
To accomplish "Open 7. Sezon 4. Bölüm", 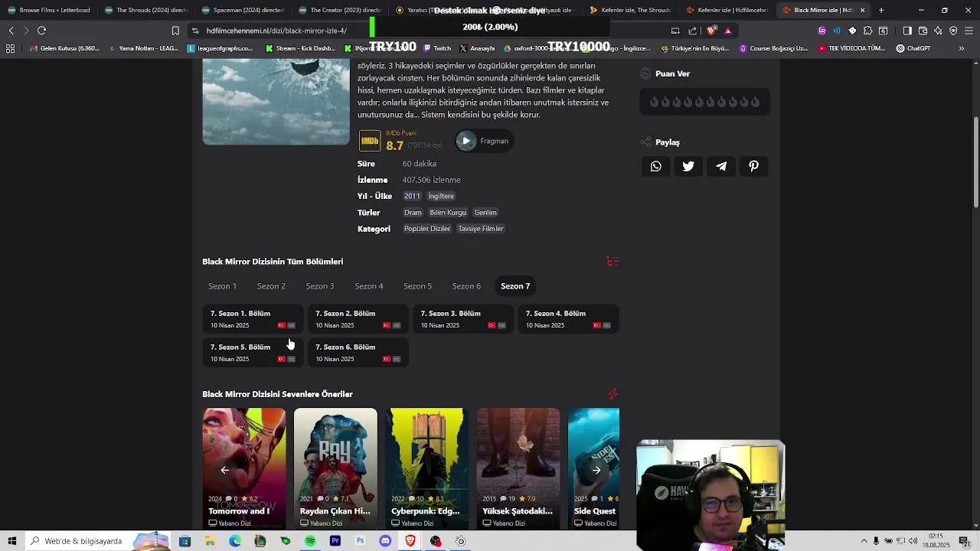I will point(568,319).
